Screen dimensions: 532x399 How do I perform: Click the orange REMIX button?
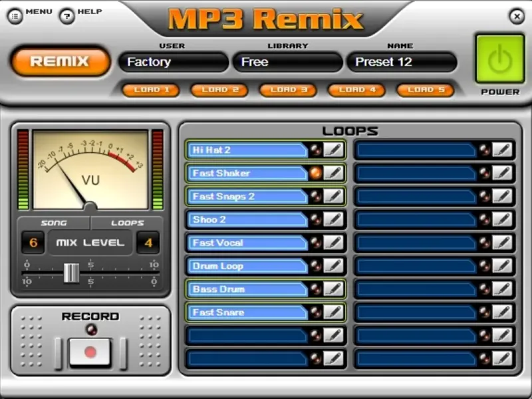click(x=61, y=61)
